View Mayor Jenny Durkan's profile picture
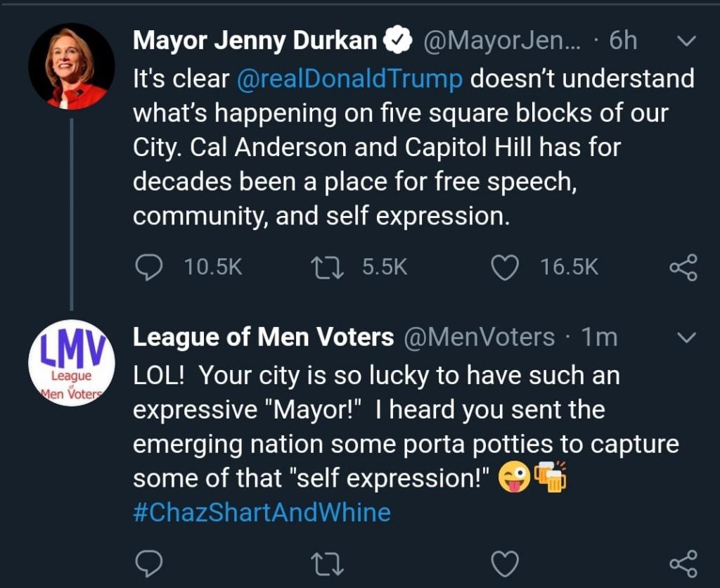 71,66
